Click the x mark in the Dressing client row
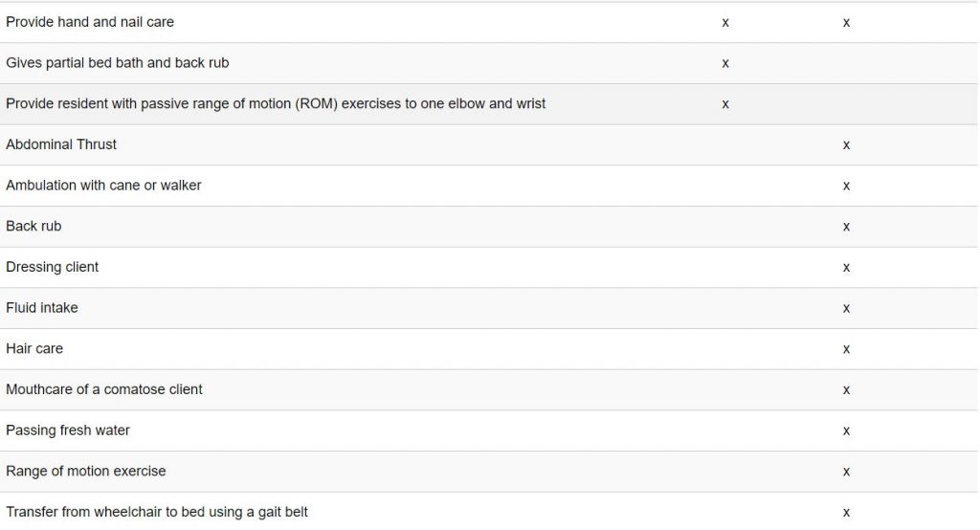Image resolution: width=980 pixels, height=530 pixels. [x=846, y=268]
